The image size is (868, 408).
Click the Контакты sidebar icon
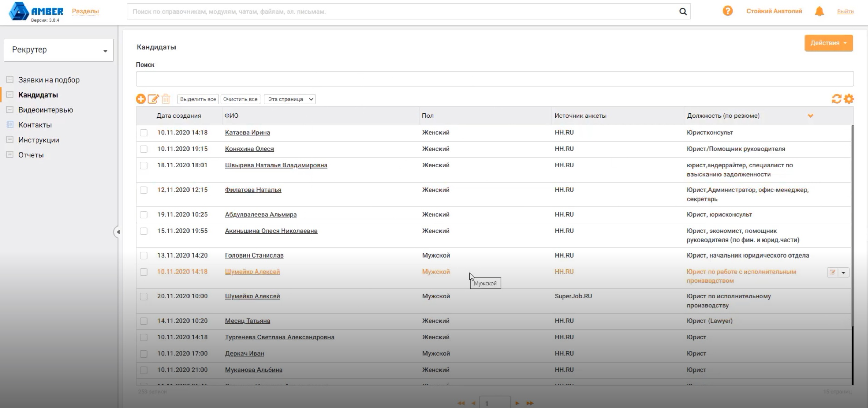pyautogui.click(x=10, y=125)
